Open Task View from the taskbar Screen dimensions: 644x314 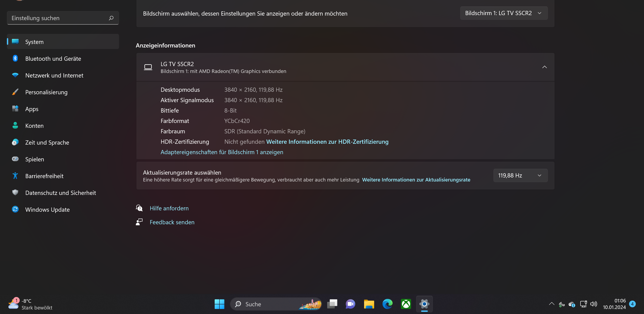pos(332,304)
